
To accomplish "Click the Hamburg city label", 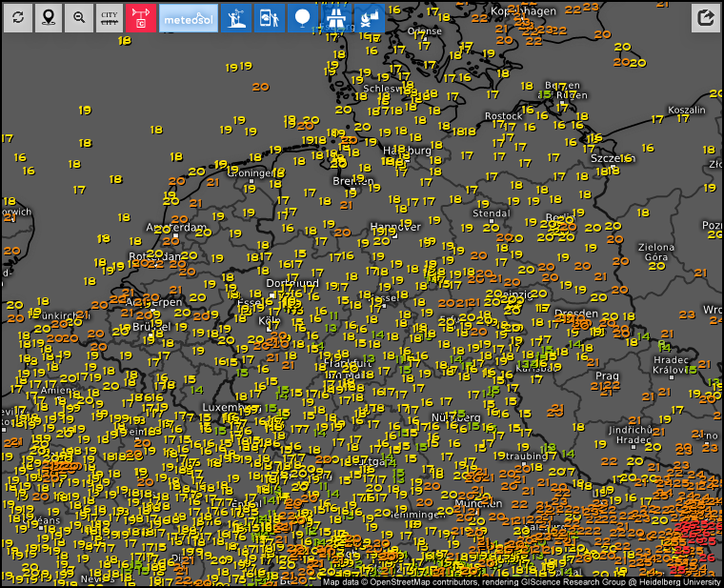I will pyautogui.click(x=407, y=151).
